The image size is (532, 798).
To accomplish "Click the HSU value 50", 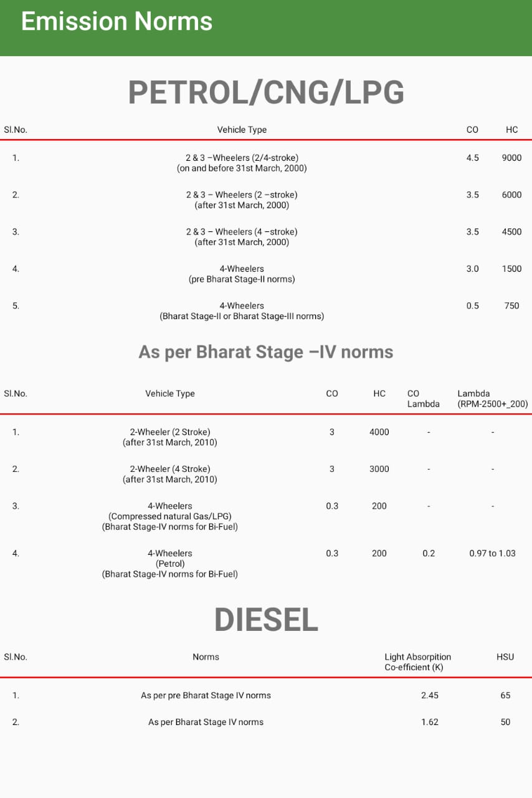I will (x=505, y=722).
